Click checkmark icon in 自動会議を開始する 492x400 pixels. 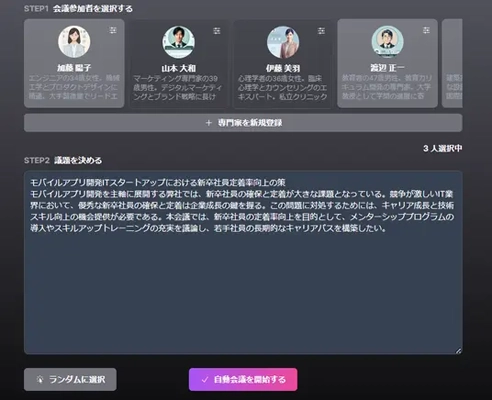[x=205, y=380]
